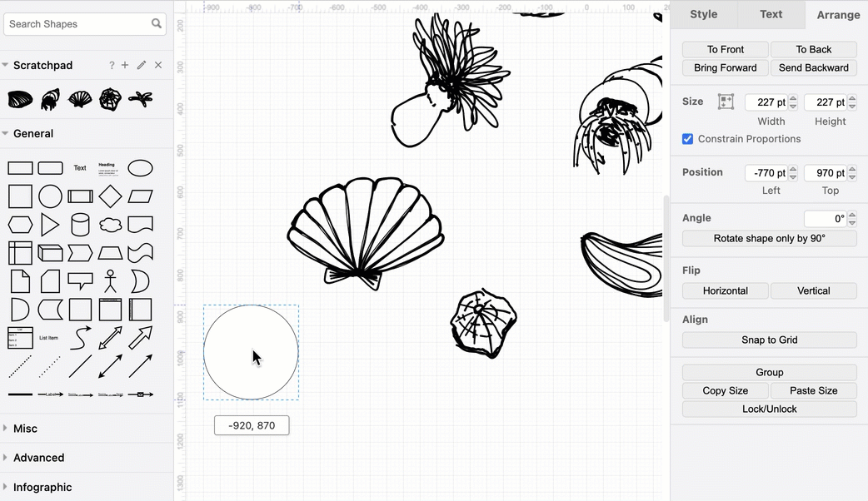Expand the Infographic shapes section
Image resolution: width=868 pixels, height=501 pixels.
point(43,487)
